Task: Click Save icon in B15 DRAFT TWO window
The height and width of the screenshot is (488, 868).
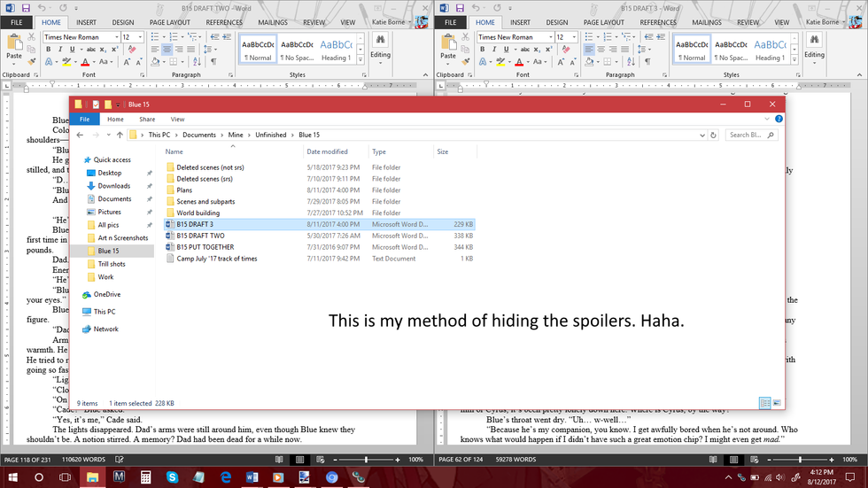Action: [26, 7]
